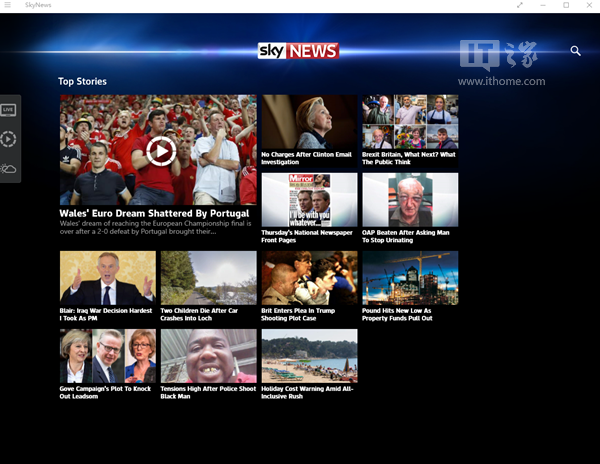Open the OAP beaten story thumbnail
Viewport: 600px width, 464px height.
tap(410, 200)
